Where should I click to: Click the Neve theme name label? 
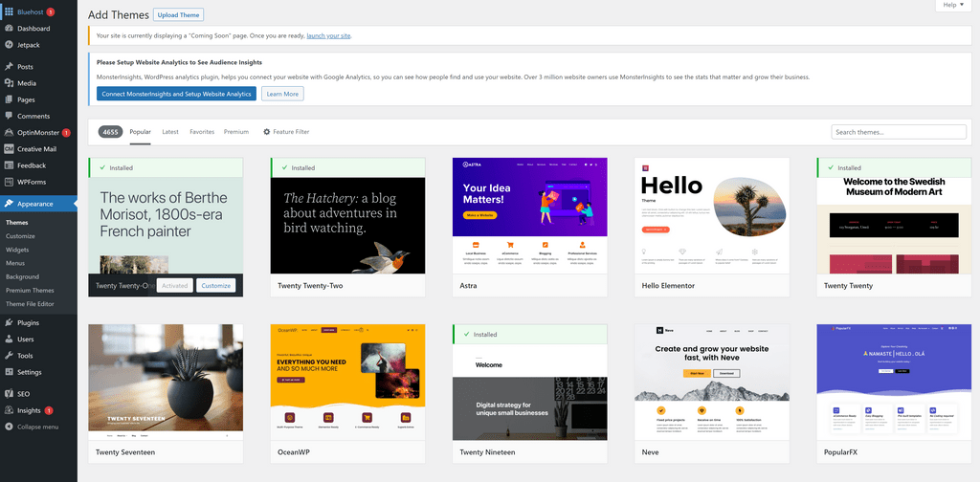click(x=650, y=452)
